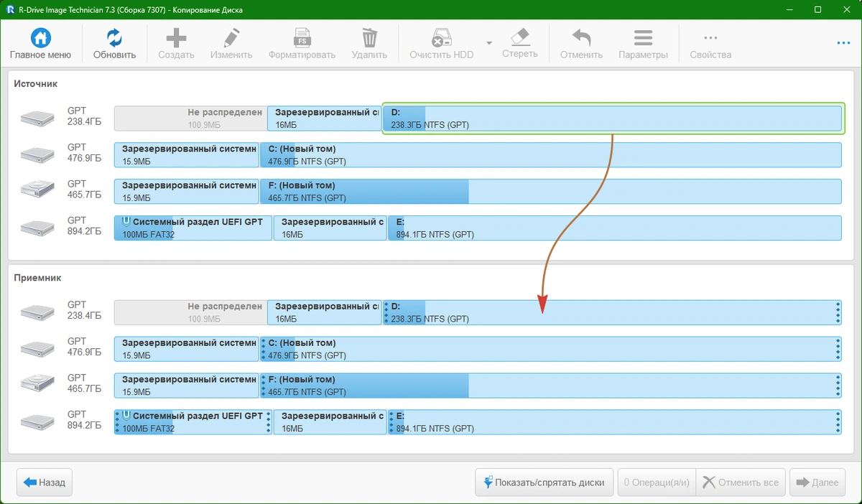862x504 pixels.
Task: Click the Создать plus icon
Action: coord(176,38)
